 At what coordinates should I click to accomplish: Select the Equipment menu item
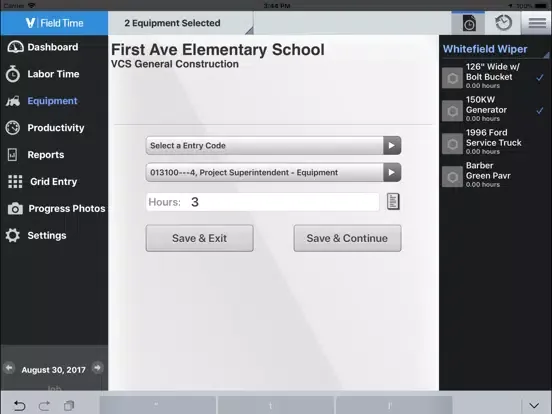point(53,101)
